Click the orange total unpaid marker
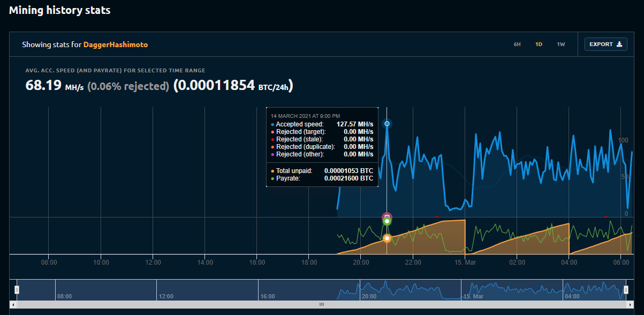The width and height of the screenshot is (644, 315). click(387, 238)
